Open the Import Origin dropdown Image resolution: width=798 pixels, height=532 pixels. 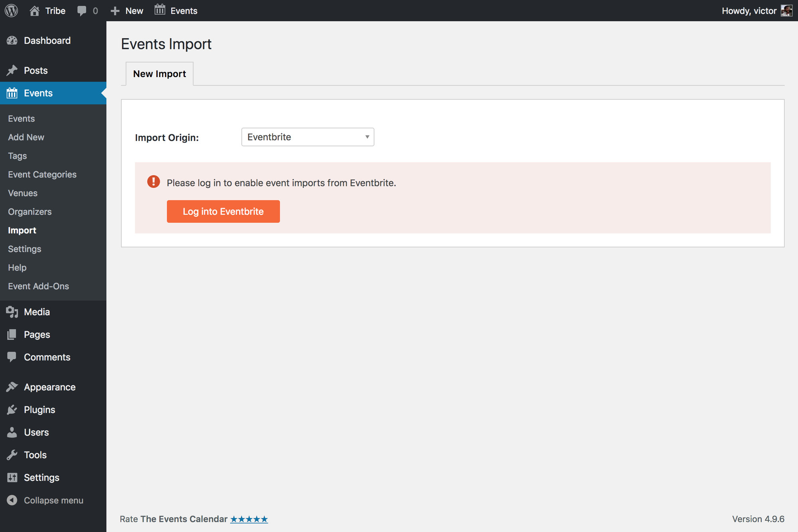[308, 137]
